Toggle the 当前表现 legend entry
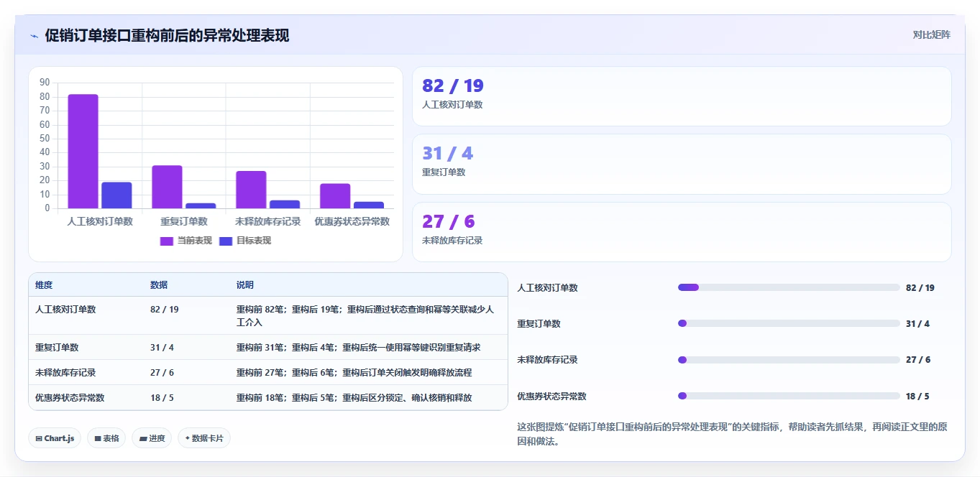The image size is (980, 477). (x=186, y=241)
